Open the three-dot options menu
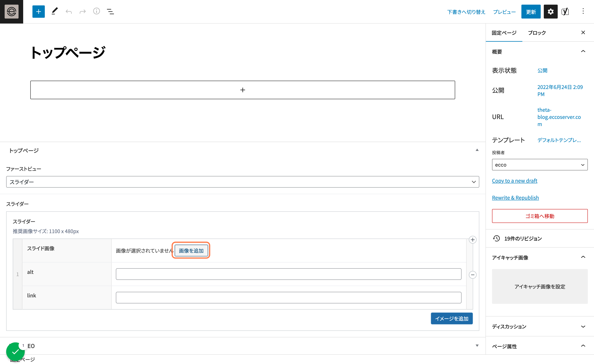This screenshot has height=364, width=594. click(583, 11)
